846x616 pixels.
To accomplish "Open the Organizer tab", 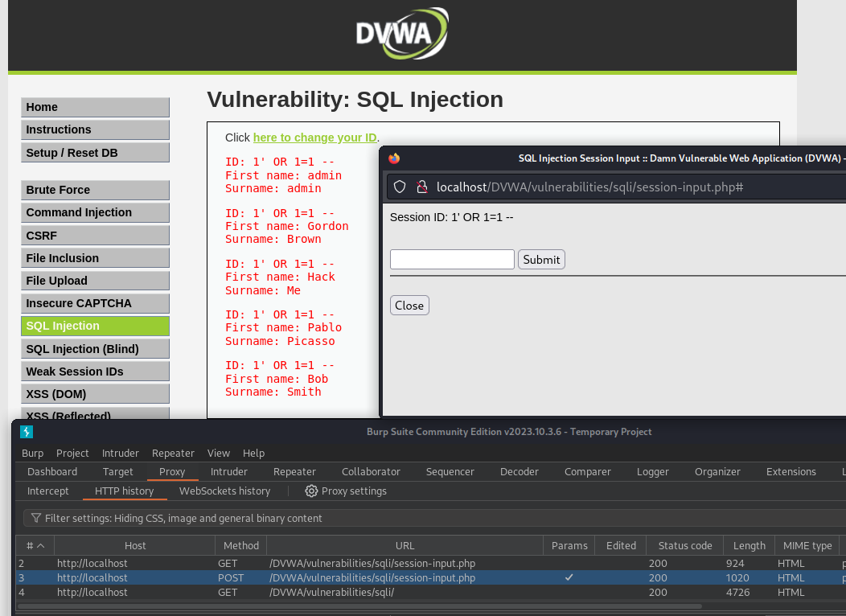I will 717,472.
